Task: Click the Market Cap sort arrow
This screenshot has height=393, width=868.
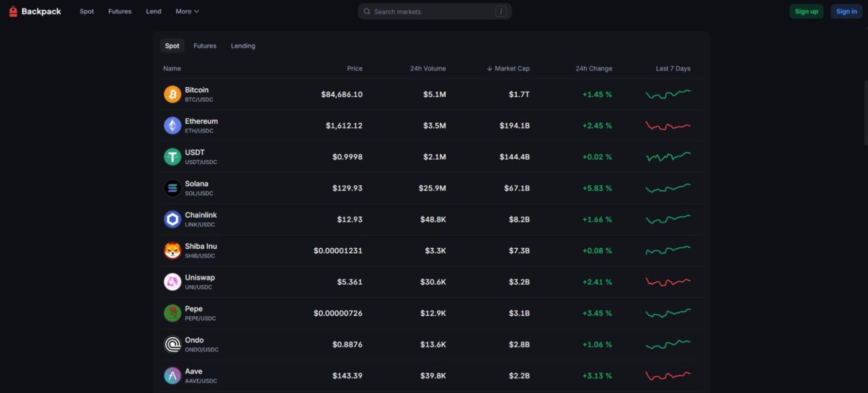Action: (490, 69)
